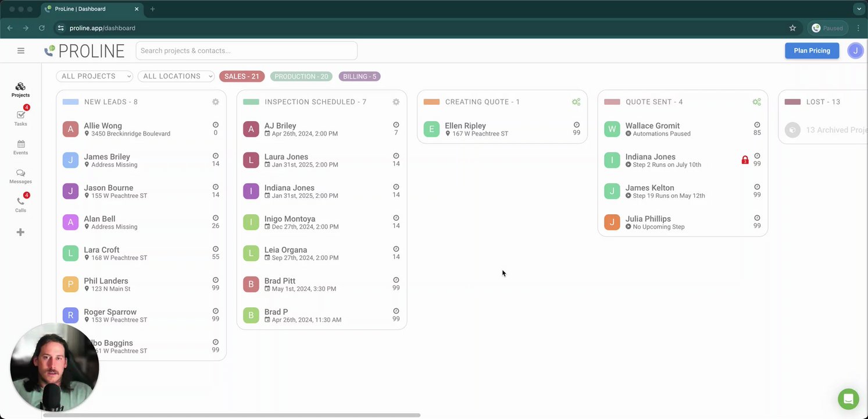The height and width of the screenshot is (419, 868).
Task: Click the Paused profile button
Action: (827, 28)
